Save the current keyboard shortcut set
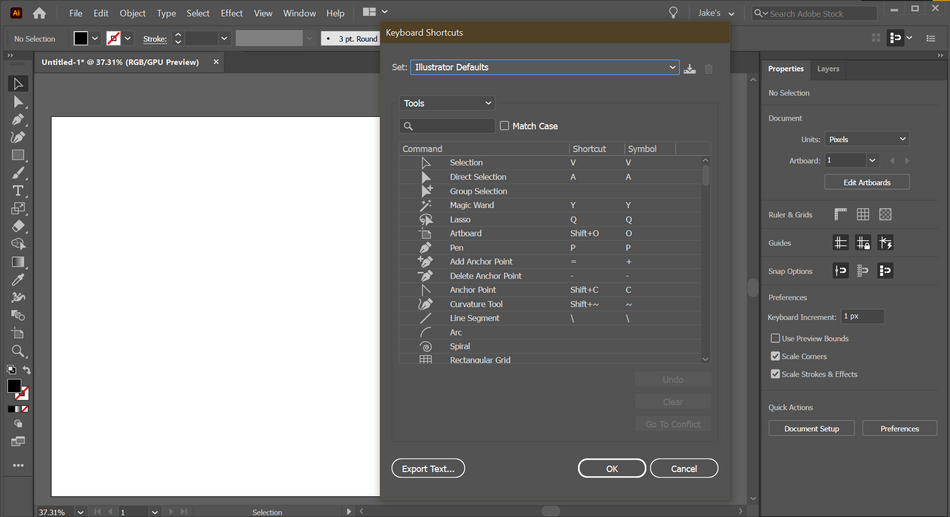The width and height of the screenshot is (950, 517). pyautogui.click(x=689, y=68)
